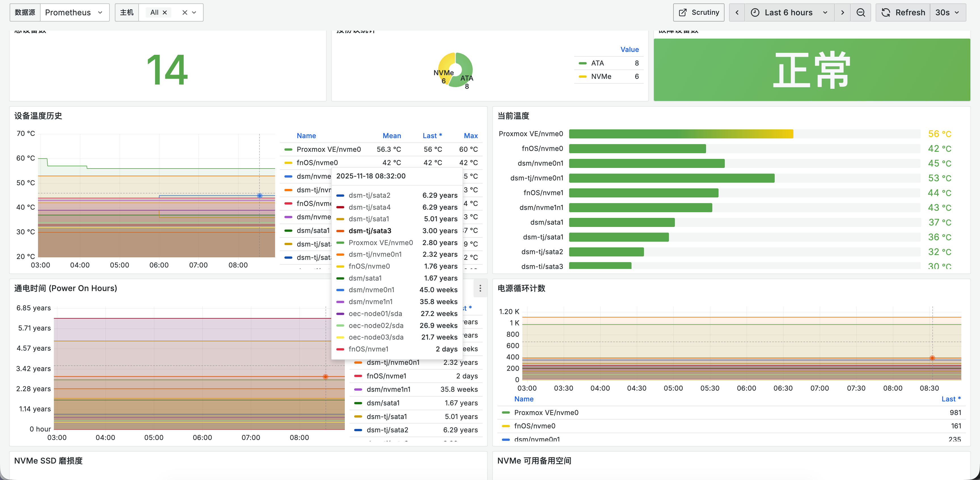Open the 30s refresh interval dropdown
Viewport: 980px width, 480px height.
pos(948,12)
